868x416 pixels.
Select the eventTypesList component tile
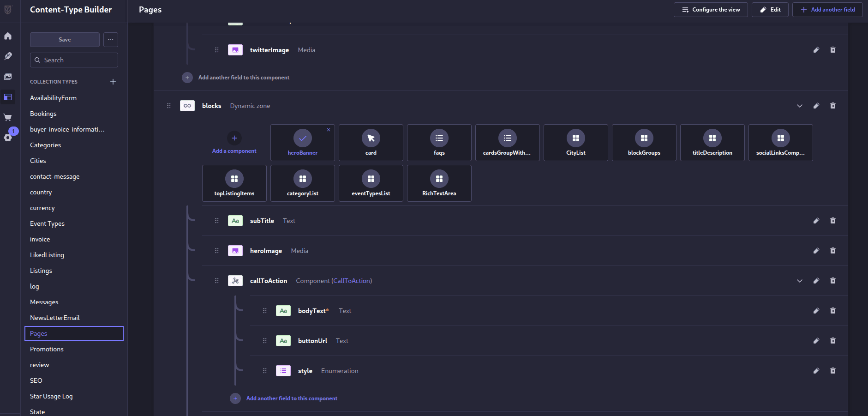(x=371, y=183)
